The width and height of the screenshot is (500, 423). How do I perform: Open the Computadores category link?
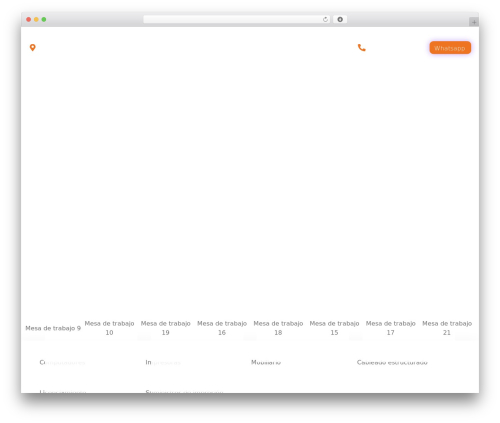62,362
